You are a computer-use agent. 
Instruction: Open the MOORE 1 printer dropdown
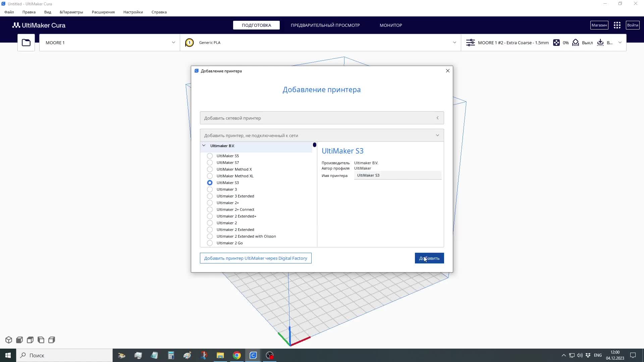(110, 43)
